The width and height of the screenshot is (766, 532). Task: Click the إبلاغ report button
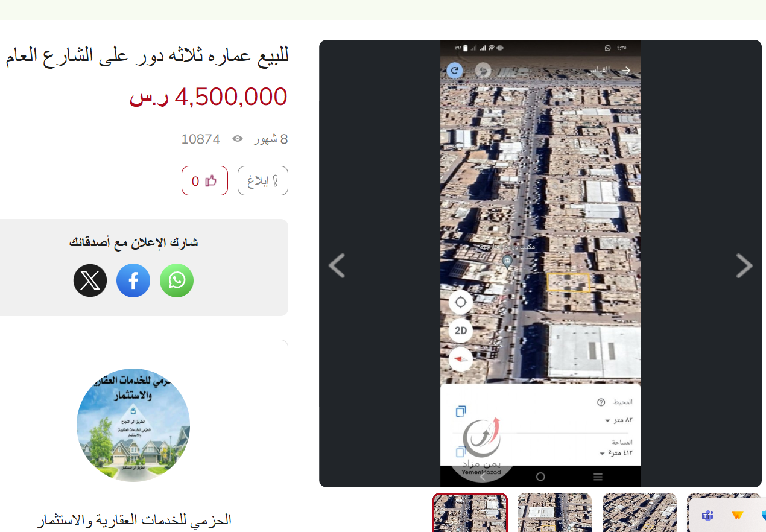point(263,181)
